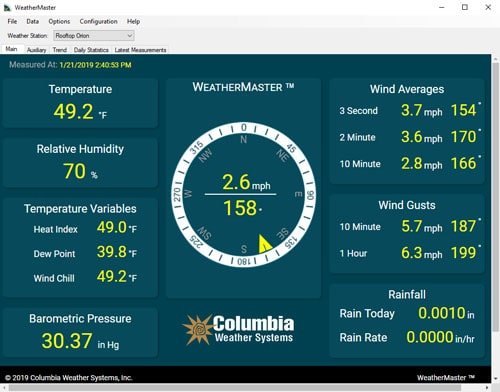Click the yellow wind direction arrow on compass

click(x=265, y=244)
